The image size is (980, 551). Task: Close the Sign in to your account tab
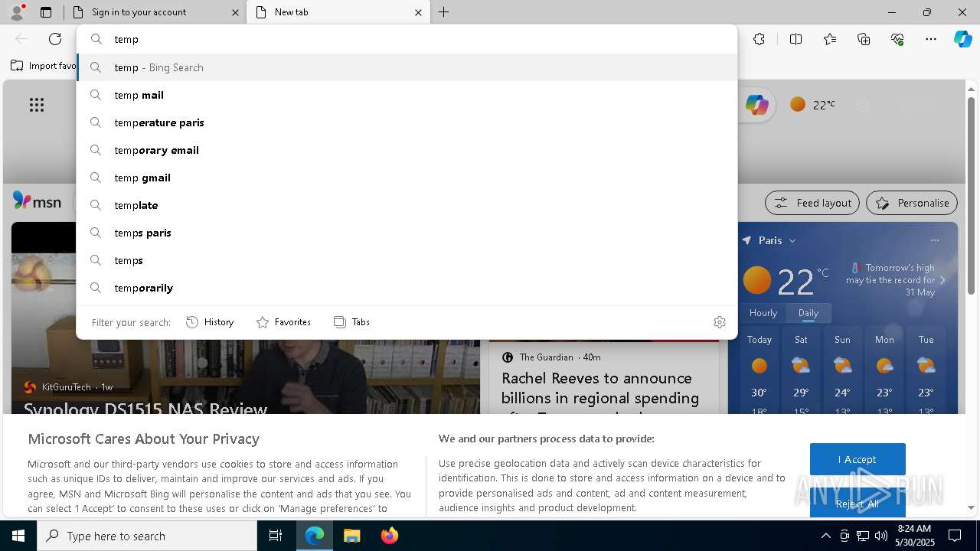coord(235,12)
